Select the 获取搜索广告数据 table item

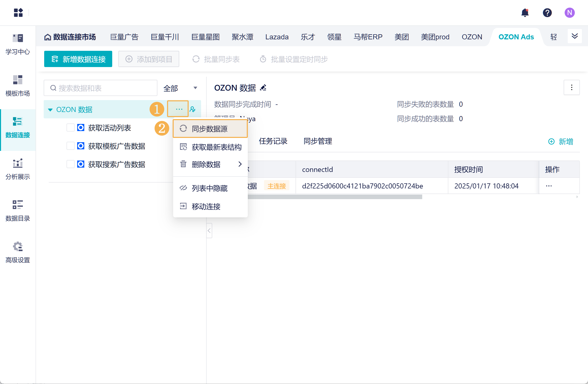tap(117, 164)
